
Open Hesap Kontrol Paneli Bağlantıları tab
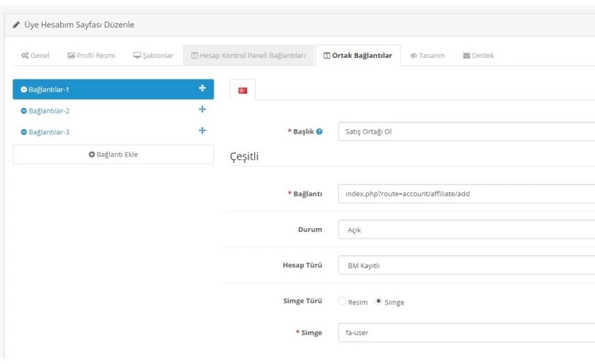pyautogui.click(x=248, y=56)
